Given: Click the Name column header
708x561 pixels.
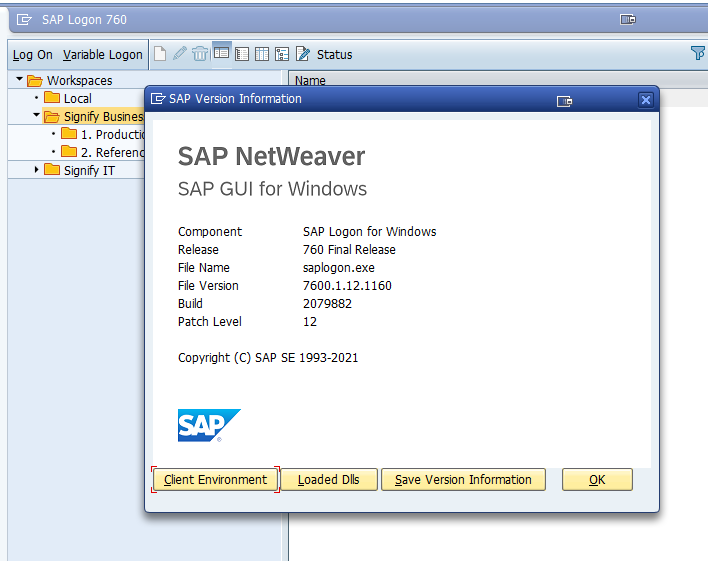Looking at the screenshot, I should coord(310,80).
